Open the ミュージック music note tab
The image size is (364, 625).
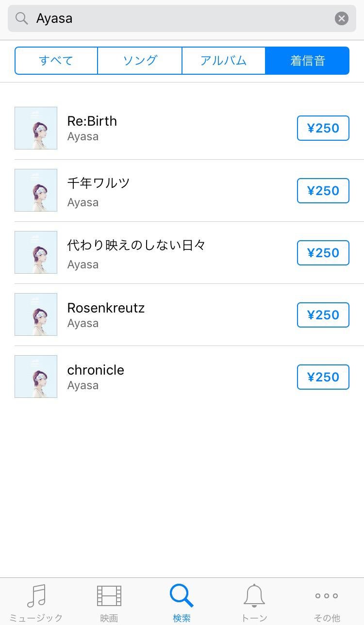point(36,603)
